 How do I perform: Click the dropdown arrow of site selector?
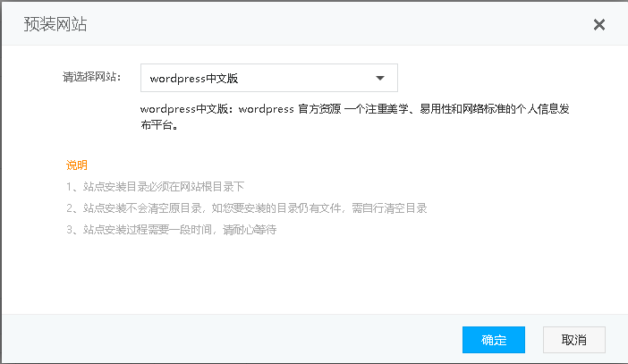380,78
